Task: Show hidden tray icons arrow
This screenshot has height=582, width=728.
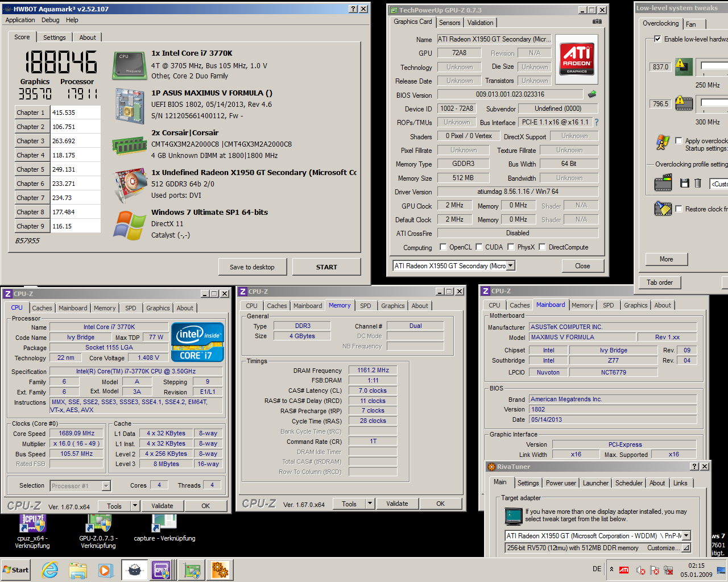Action: click(x=611, y=569)
